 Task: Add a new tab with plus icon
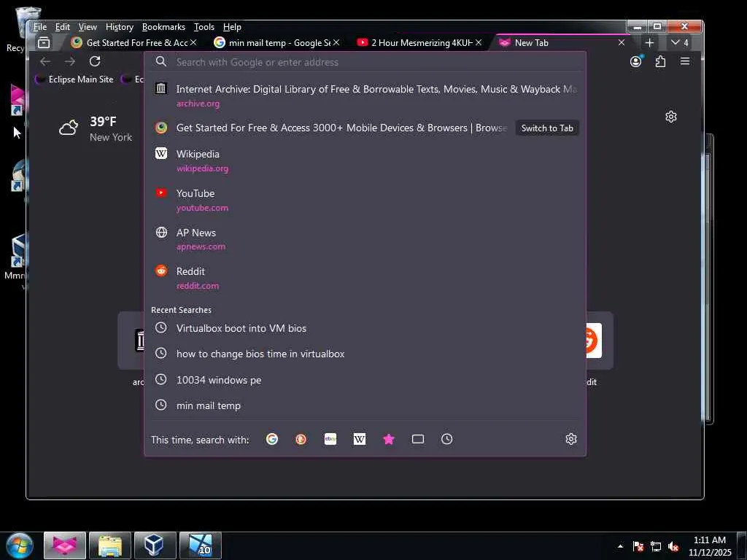click(x=649, y=43)
